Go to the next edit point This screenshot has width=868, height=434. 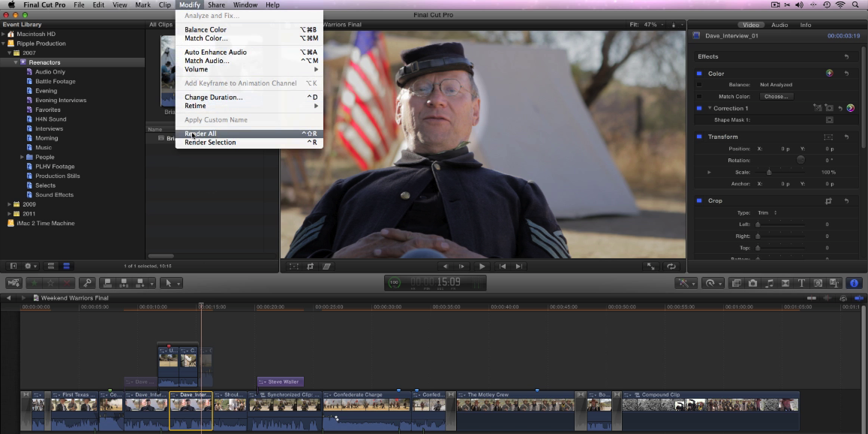point(518,267)
